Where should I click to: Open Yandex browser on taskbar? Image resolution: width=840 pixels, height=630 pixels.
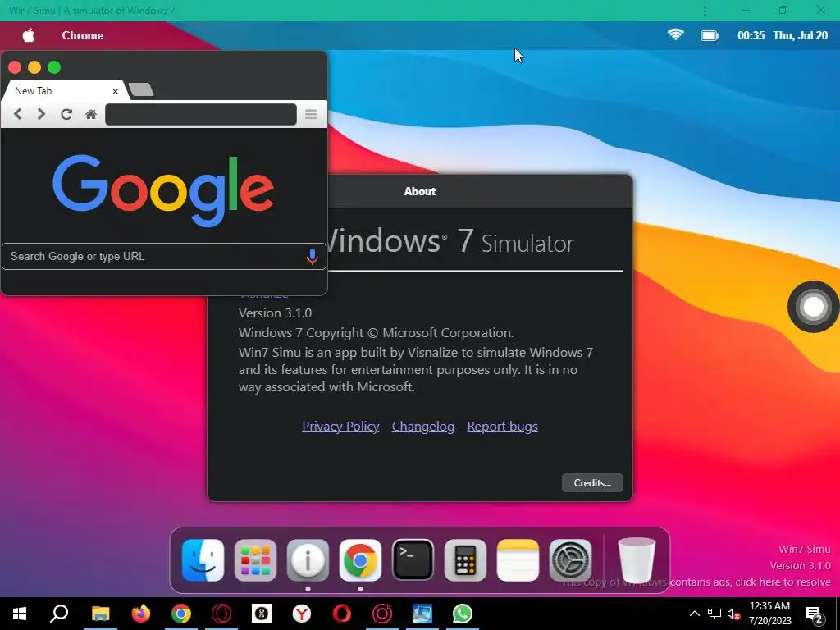point(302,614)
